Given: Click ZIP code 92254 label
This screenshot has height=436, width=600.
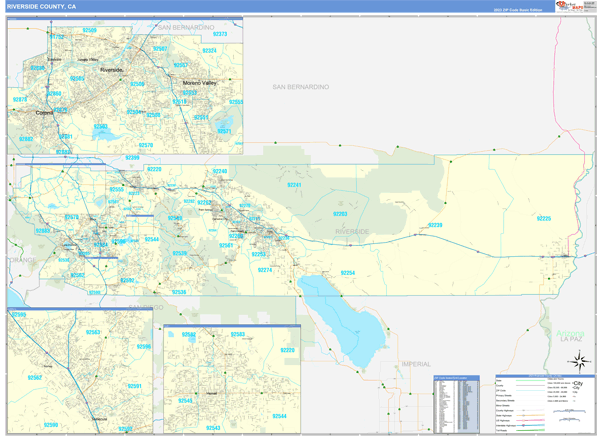Looking at the screenshot, I should (x=347, y=272).
